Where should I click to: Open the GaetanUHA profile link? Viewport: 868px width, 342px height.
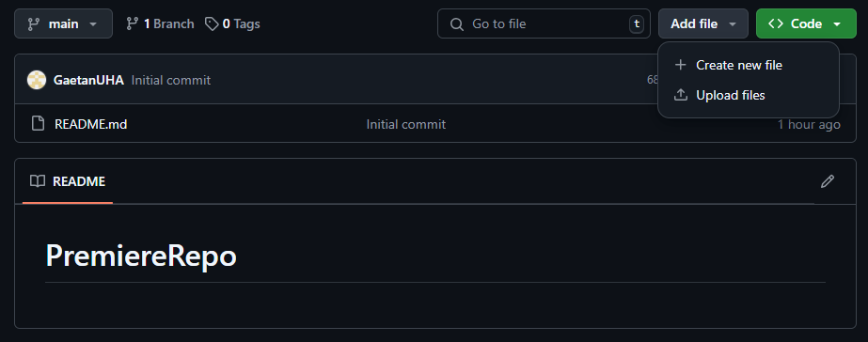pyautogui.click(x=88, y=80)
